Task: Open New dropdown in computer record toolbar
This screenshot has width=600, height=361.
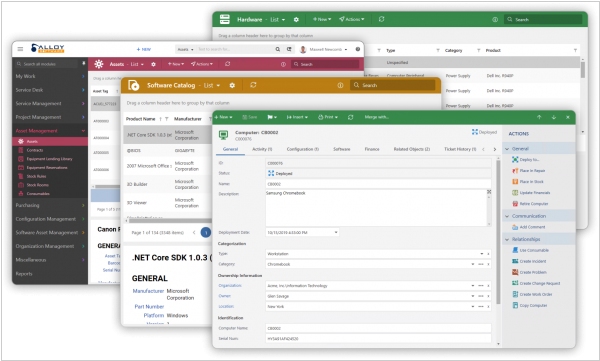Action: [x=223, y=117]
